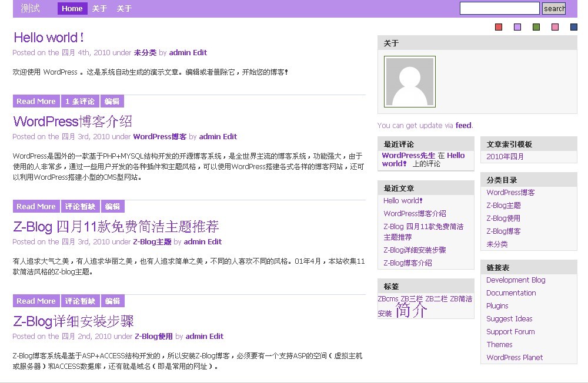Open WordPress博客介绍 in 最近文章 list
This screenshot has height=383, width=588.
[x=415, y=214]
